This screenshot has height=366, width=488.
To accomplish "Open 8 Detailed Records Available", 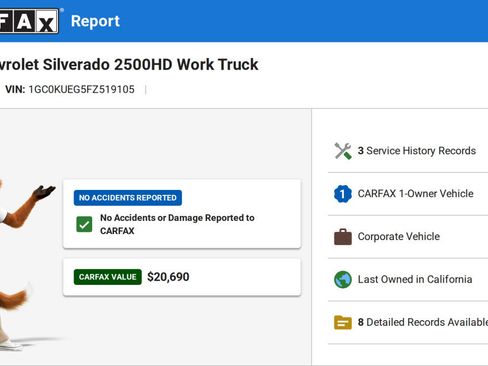I will pyautogui.click(x=423, y=322).
